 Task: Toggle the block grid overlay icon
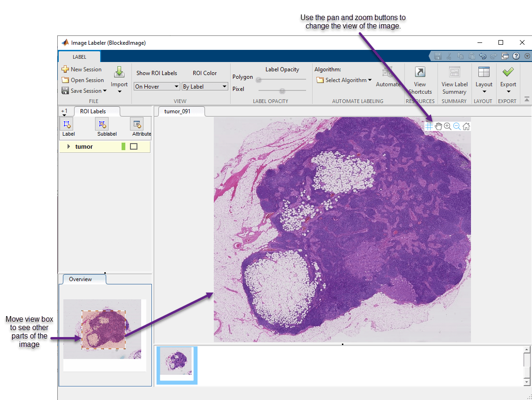coord(428,126)
